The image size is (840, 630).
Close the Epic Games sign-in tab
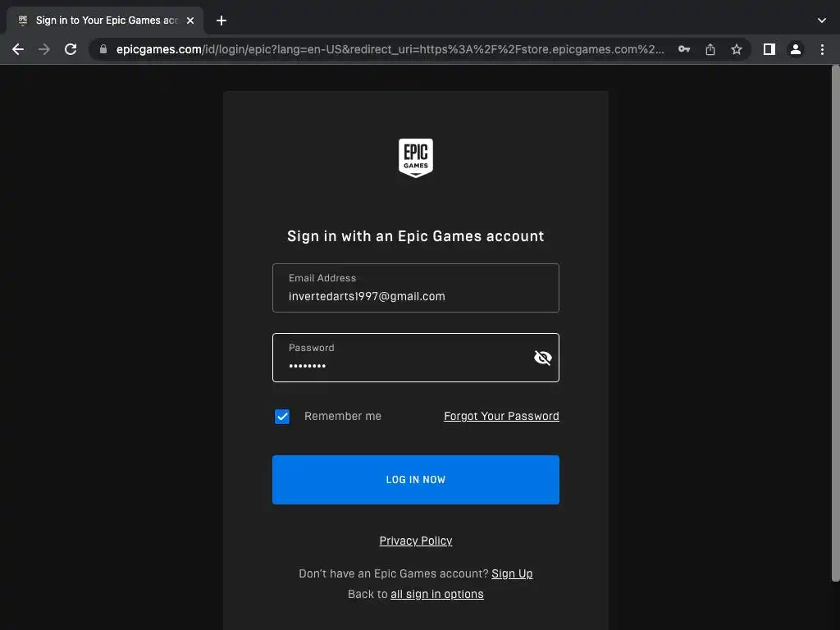pyautogui.click(x=190, y=21)
